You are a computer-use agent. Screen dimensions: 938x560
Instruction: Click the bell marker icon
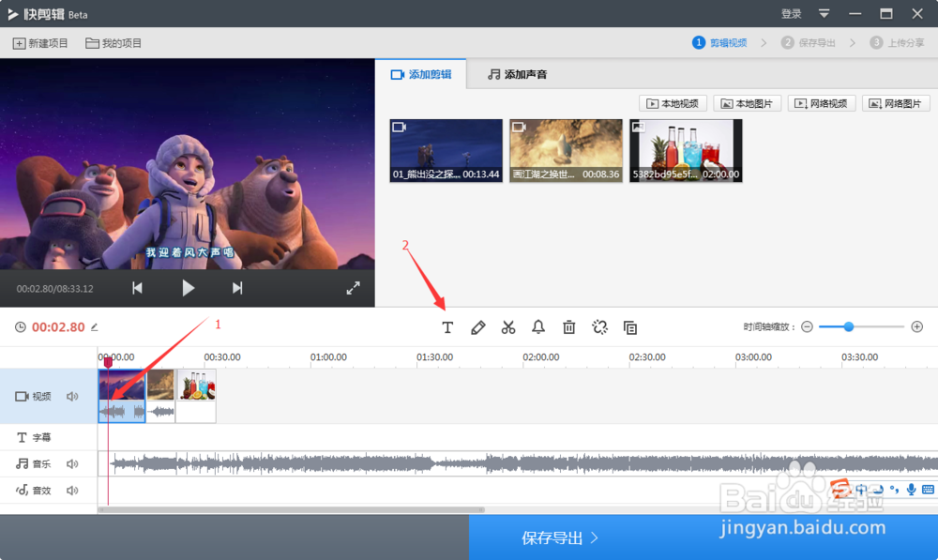[x=538, y=326]
